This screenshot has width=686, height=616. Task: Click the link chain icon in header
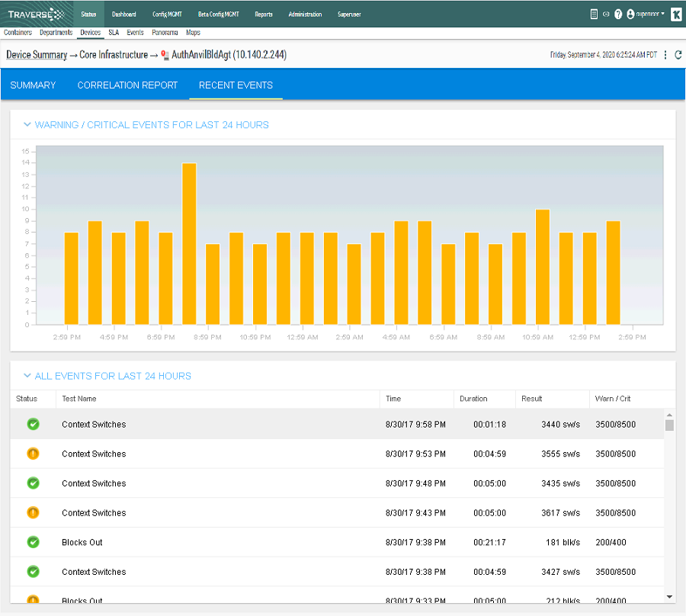pos(606,14)
